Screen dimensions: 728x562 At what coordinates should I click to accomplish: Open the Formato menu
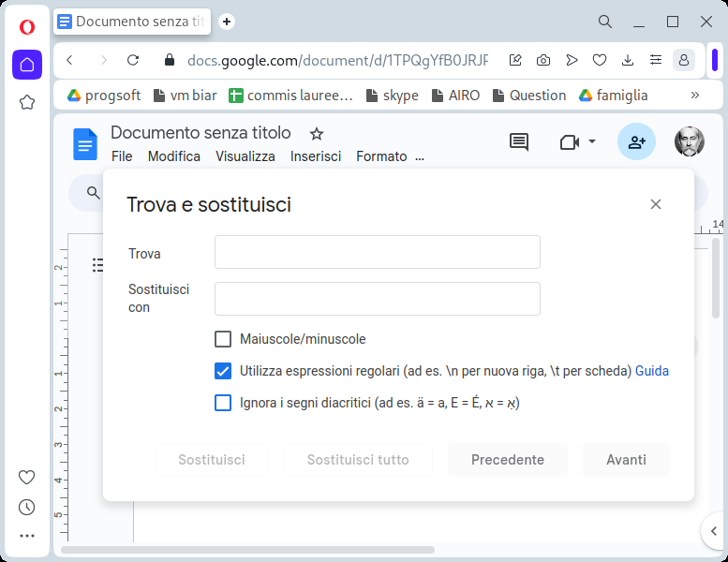[381, 156]
